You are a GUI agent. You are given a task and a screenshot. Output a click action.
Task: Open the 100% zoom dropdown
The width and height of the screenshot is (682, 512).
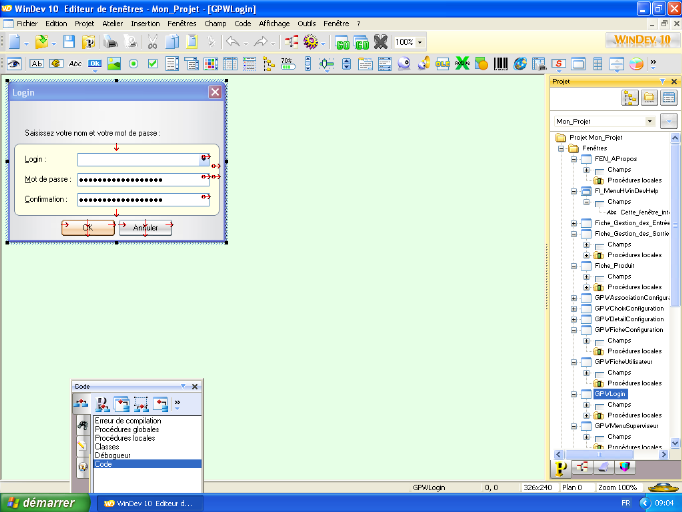[x=418, y=42]
